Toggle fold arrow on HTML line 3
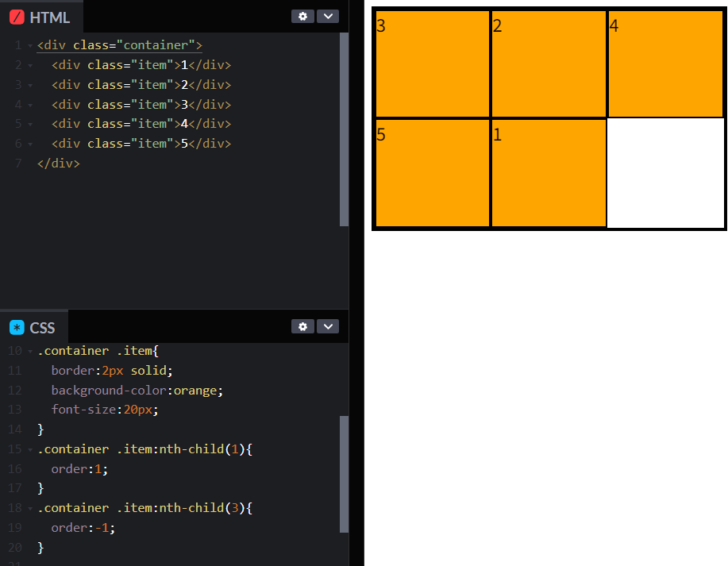Image resolution: width=728 pixels, height=566 pixels. (30, 86)
